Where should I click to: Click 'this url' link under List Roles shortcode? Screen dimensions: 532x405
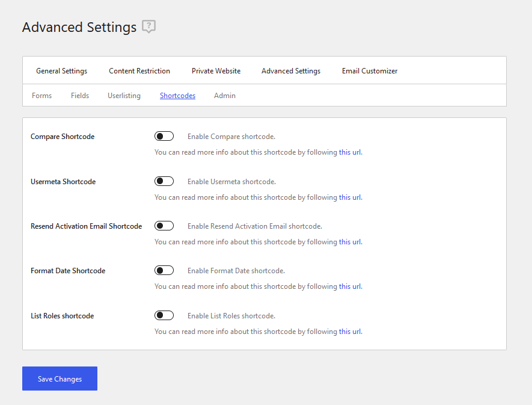350,332
